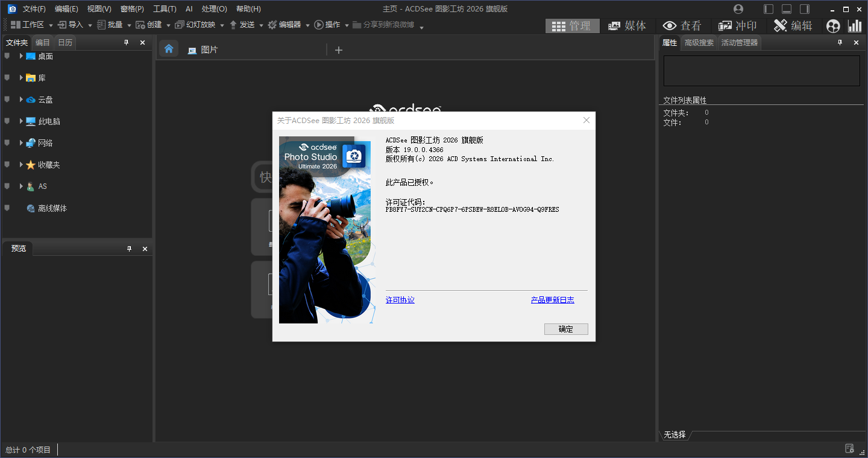This screenshot has width=868, height=458.
Task: Click the Home icon tab
Action: pyautogui.click(x=169, y=49)
